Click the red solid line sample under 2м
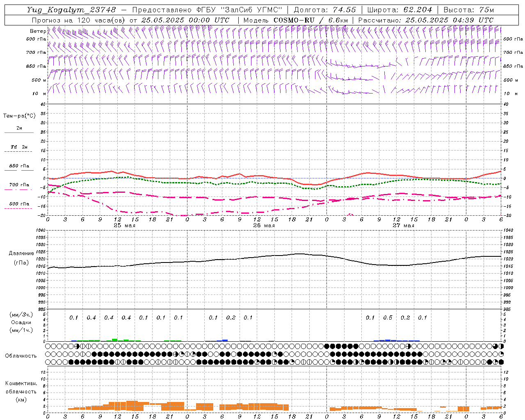Screen dimensions: 525x420 coord(19,133)
